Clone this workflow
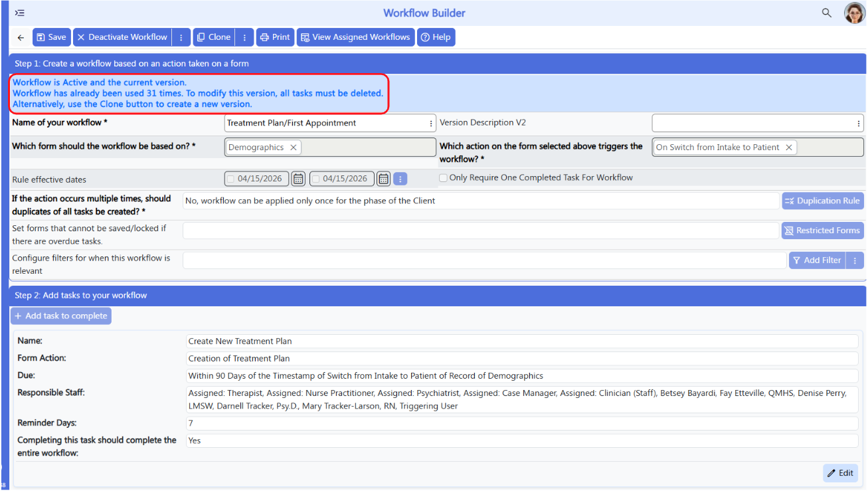Image resolution: width=868 pixels, height=493 pixels. (x=214, y=37)
